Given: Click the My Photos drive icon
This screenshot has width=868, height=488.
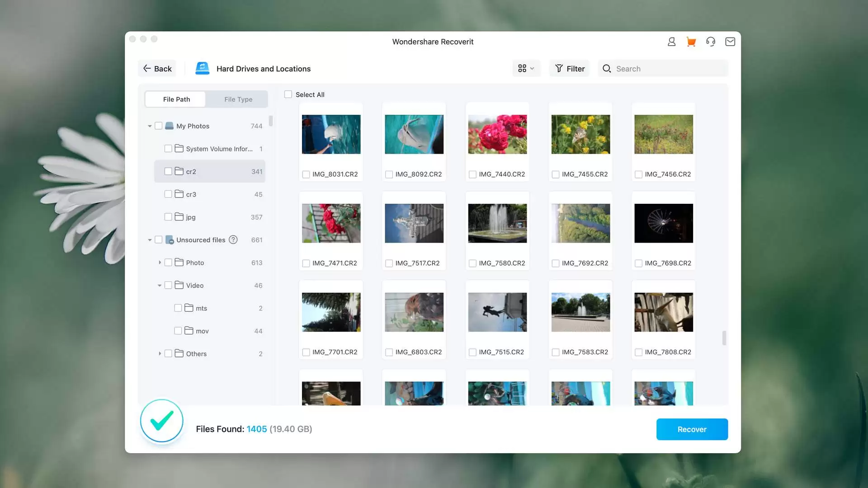Looking at the screenshot, I should click(x=169, y=126).
